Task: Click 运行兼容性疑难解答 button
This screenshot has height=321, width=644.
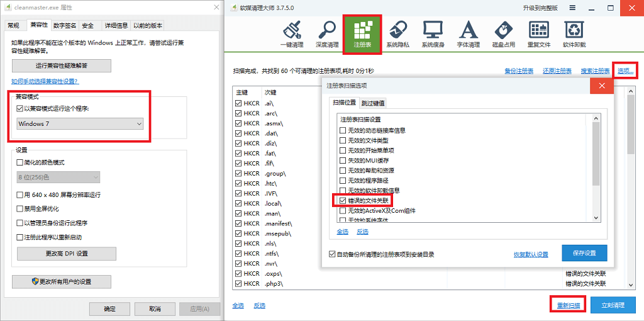Action: point(62,65)
